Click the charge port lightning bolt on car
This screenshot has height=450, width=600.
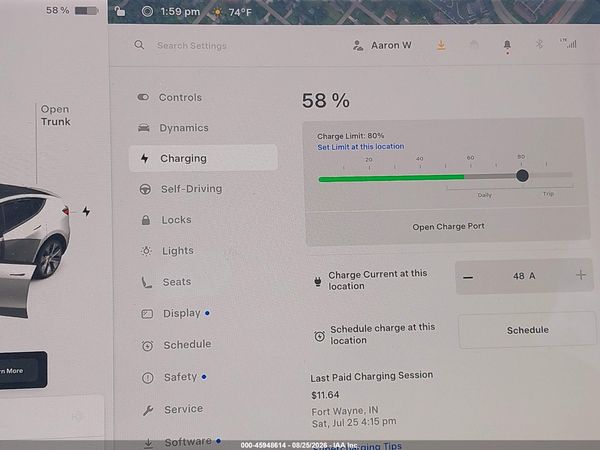[86, 211]
